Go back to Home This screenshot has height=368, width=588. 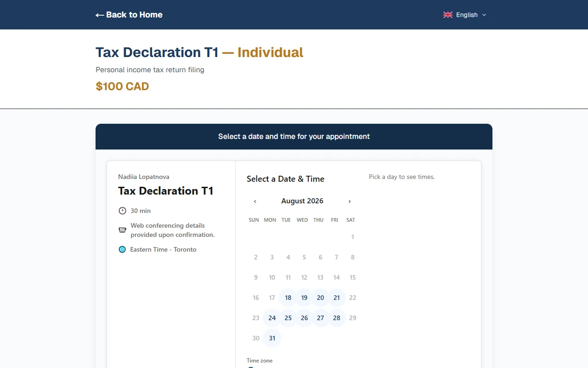[129, 15]
